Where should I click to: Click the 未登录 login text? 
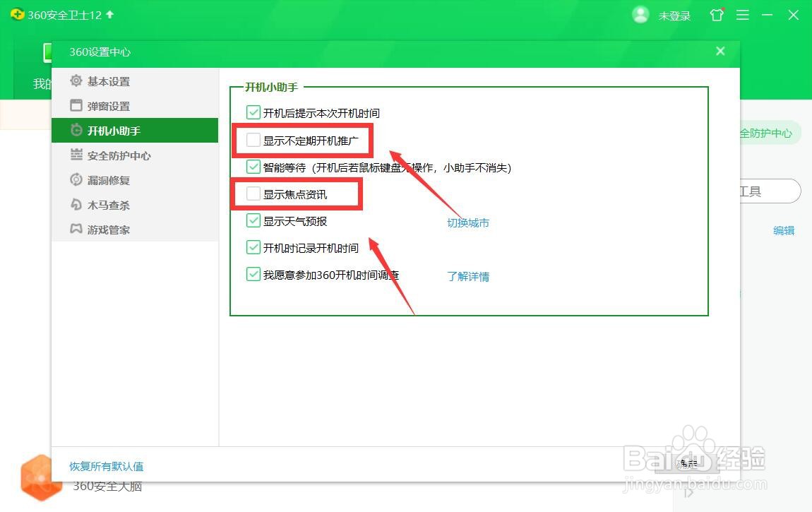tap(675, 16)
